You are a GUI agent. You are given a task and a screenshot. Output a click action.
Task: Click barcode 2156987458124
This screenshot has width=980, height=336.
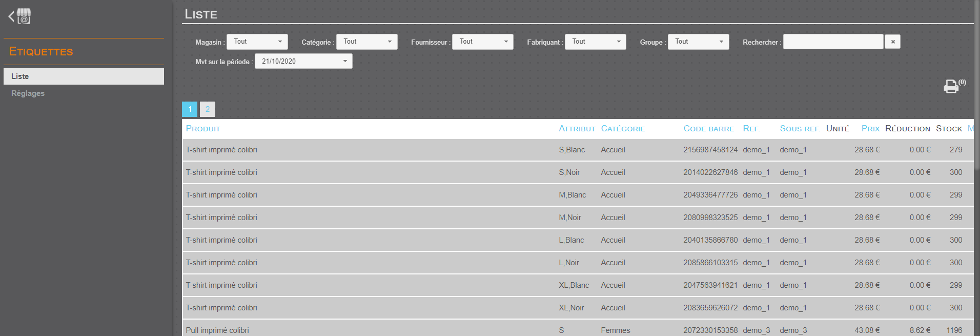pyautogui.click(x=710, y=150)
